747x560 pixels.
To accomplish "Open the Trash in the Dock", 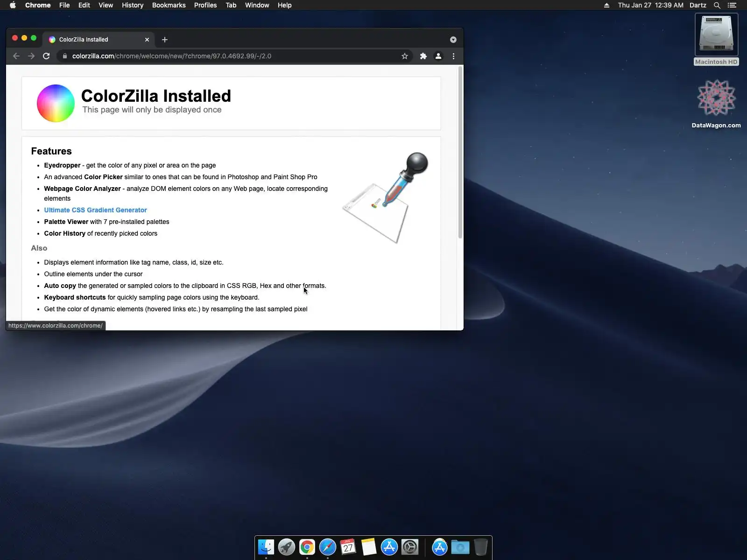I will coord(481,547).
